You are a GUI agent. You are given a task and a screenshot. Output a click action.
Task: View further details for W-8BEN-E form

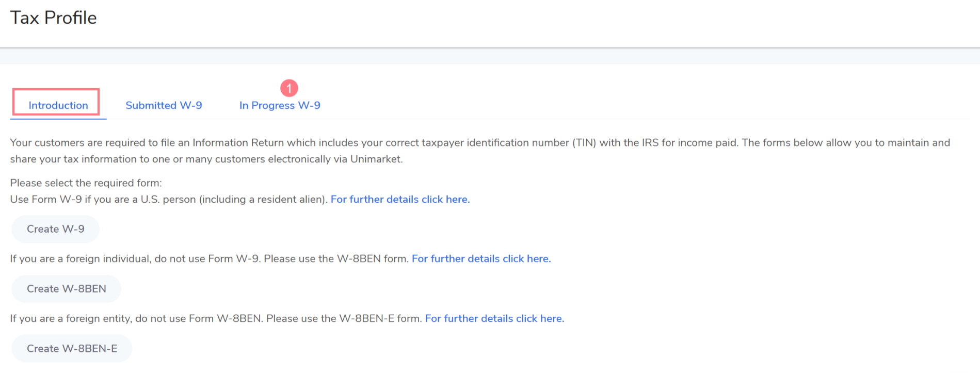tap(494, 319)
